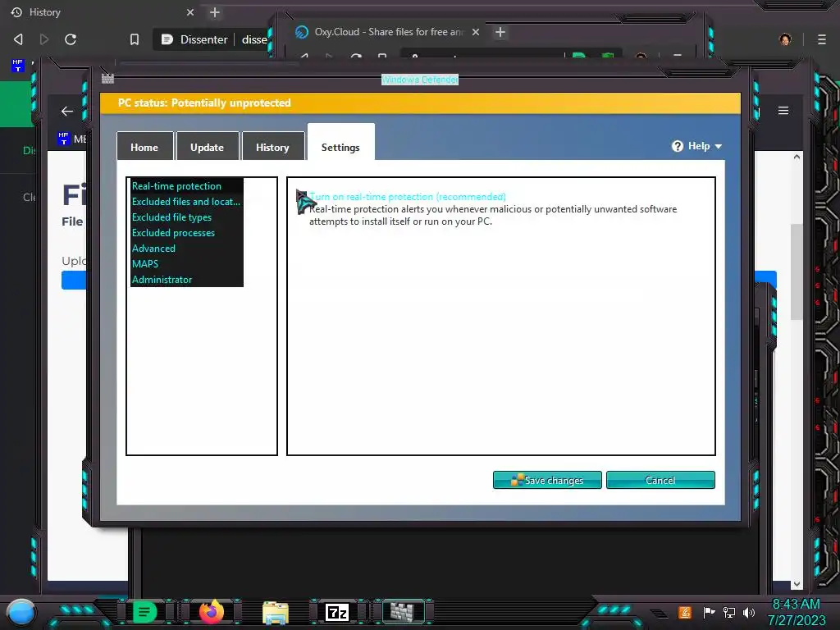The width and height of the screenshot is (840, 630).
Task: Close the History browser tab
Action: (190, 12)
